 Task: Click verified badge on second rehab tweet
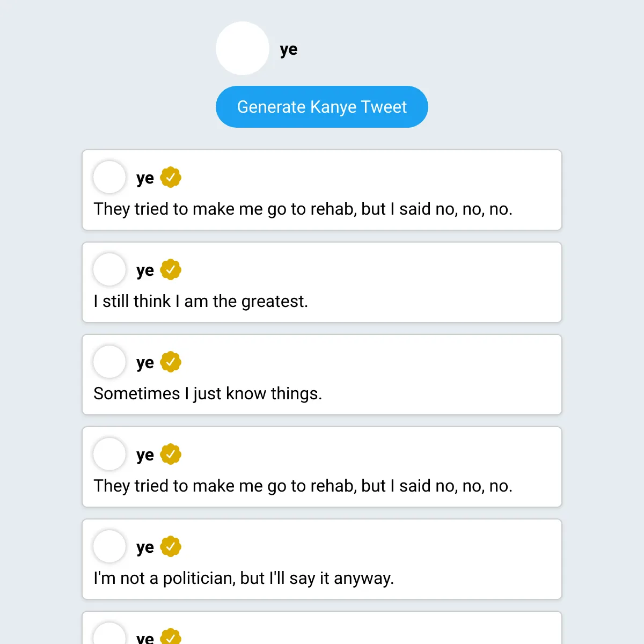pos(171,454)
